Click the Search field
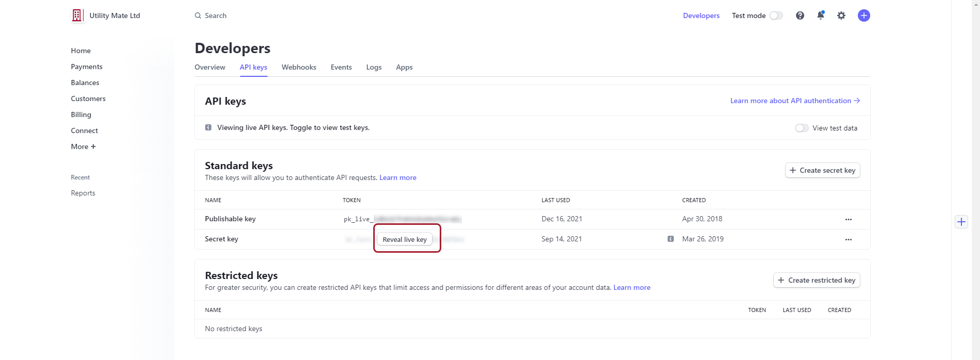The width and height of the screenshot is (980, 360). [x=215, y=15]
